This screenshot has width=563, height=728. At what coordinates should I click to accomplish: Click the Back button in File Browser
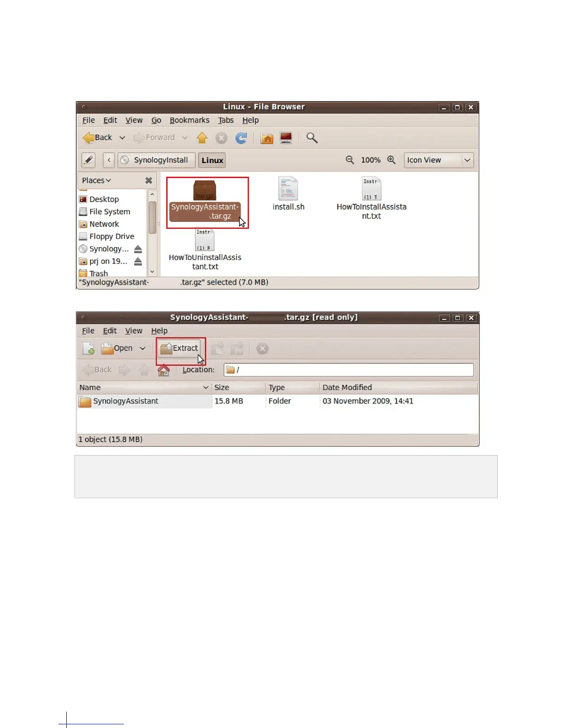98,137
